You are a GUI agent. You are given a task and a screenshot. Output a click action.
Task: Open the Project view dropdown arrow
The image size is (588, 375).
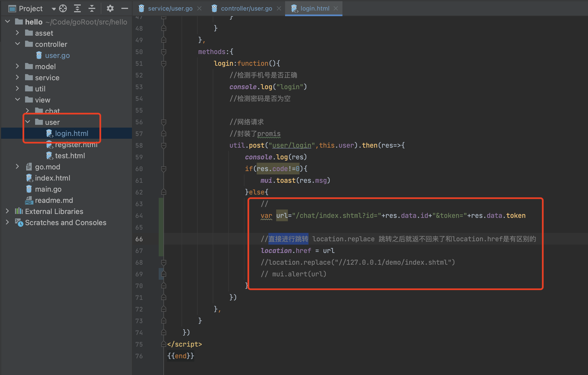[53, 9]
